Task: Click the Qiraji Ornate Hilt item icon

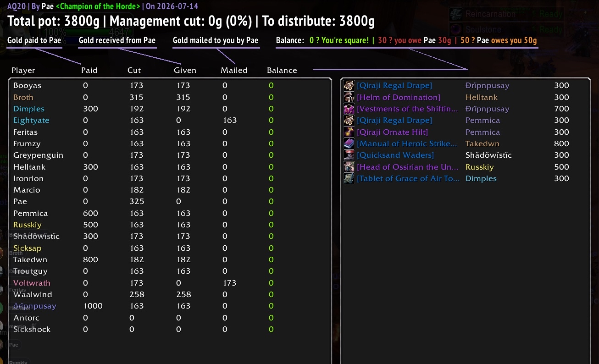Action: pos(349,132)
